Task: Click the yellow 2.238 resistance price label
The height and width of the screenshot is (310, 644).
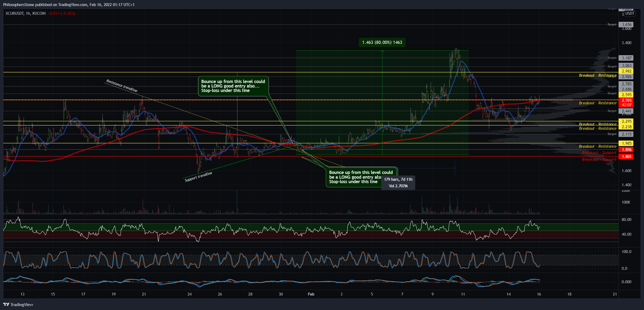Action: 626,127
